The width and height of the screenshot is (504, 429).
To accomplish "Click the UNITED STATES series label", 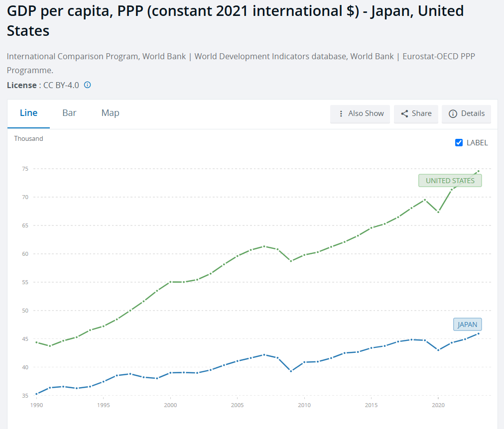I will (450, 181).
